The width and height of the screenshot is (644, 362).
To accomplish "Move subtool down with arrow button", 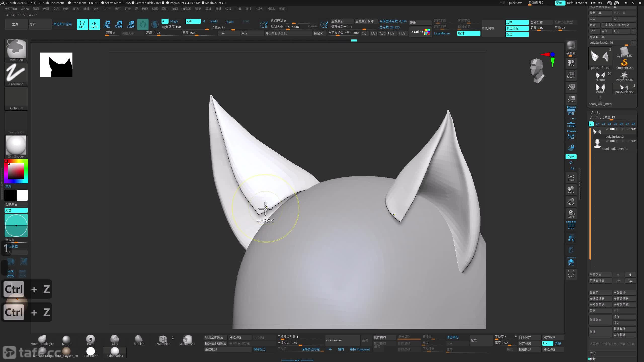I will pyautogui.click(x=630, y=275).
